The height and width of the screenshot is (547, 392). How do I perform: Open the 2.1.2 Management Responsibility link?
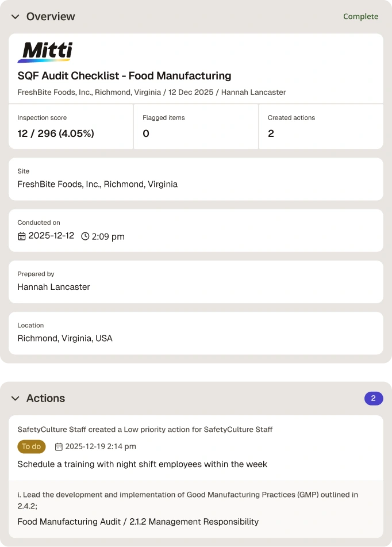click(x=194, y=522)
